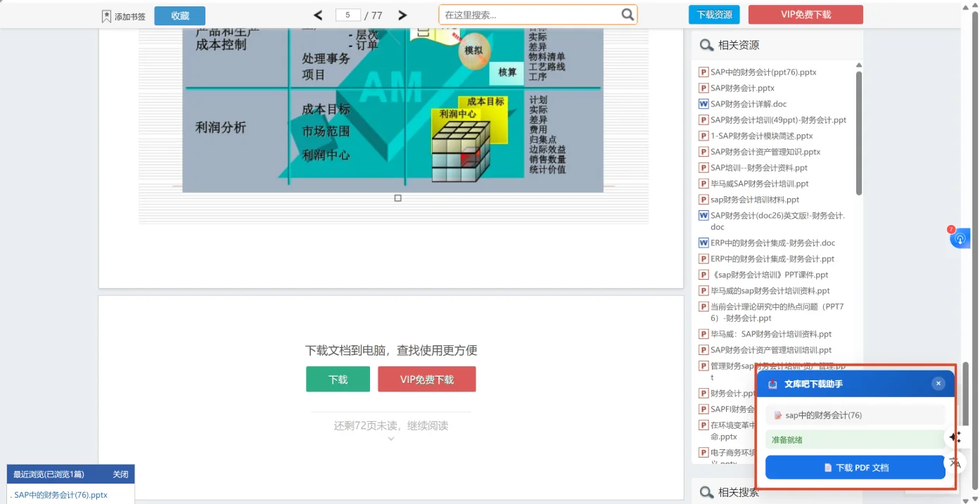Open SAP财务会计.pptx resource
The height and width of the screenshot is (504, 980).
[742, 88]
